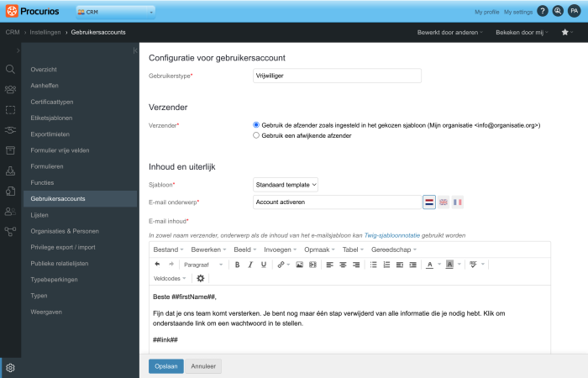Select 'Gebruik een afwijkende afzender' option
Screen dimensions: 588x378
click(256, 135)
